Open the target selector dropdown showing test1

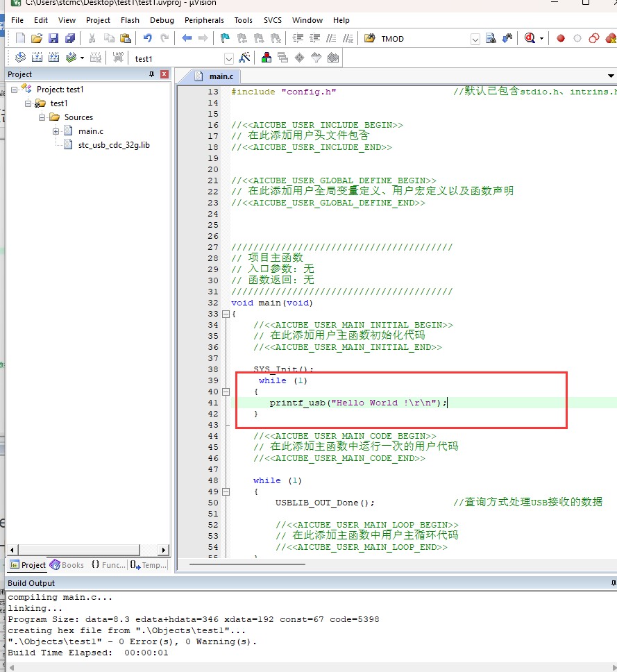click(x=229, y=59)
